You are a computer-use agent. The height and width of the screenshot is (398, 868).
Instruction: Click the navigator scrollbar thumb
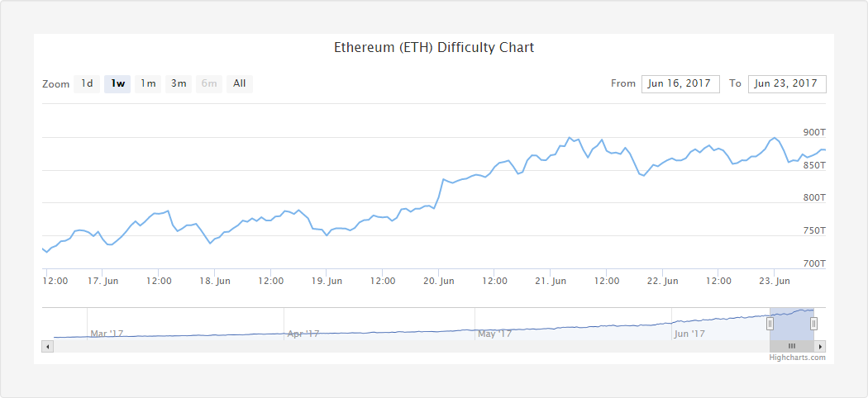[x=792, y=347]
